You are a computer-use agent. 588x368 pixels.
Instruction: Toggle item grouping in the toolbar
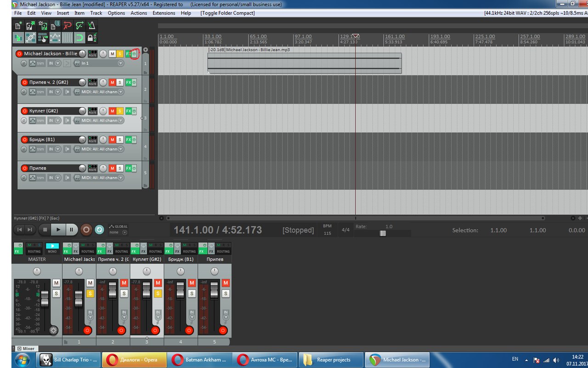31,38
